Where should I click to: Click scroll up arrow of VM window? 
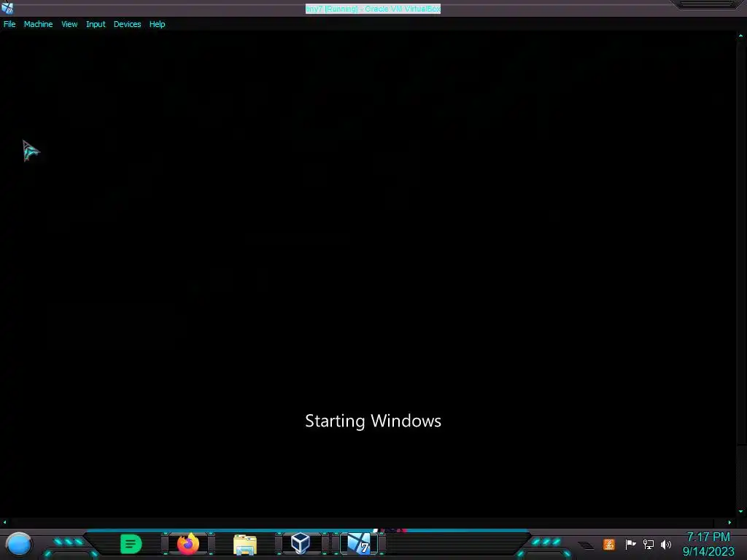click(741, 35)
